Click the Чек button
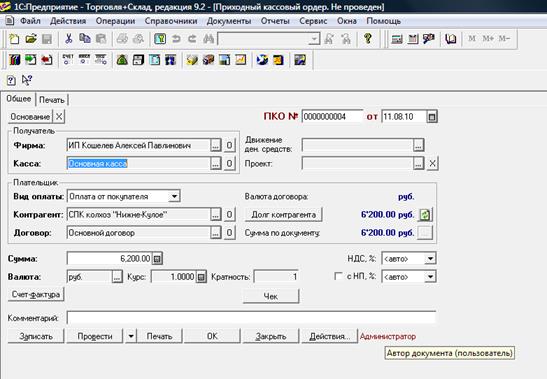547x379 pixels. pyautogui.click(x=271, y=296)
